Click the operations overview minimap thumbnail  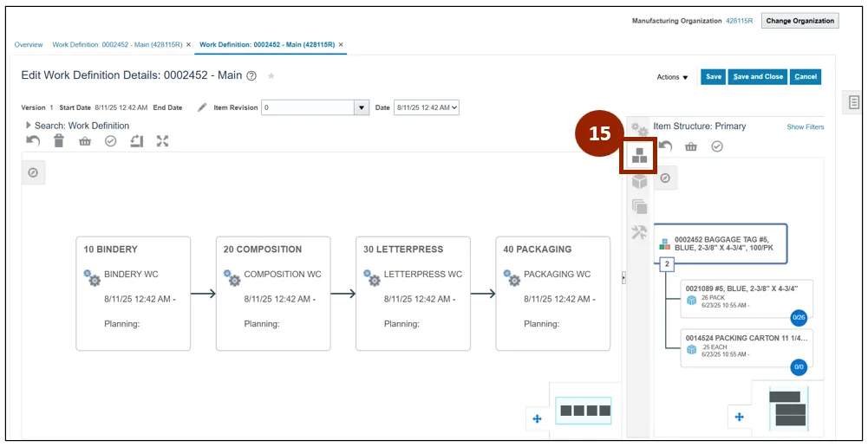click(x=585, y=411)
